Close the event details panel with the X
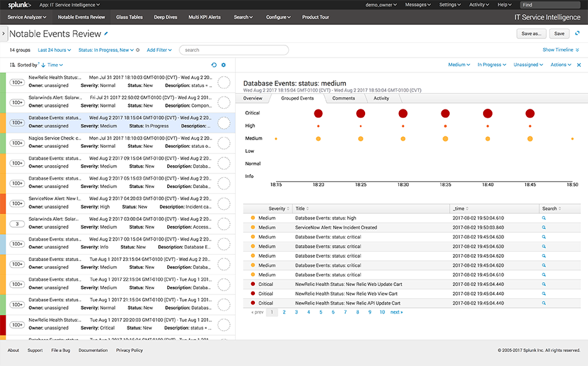 [578, 65]
